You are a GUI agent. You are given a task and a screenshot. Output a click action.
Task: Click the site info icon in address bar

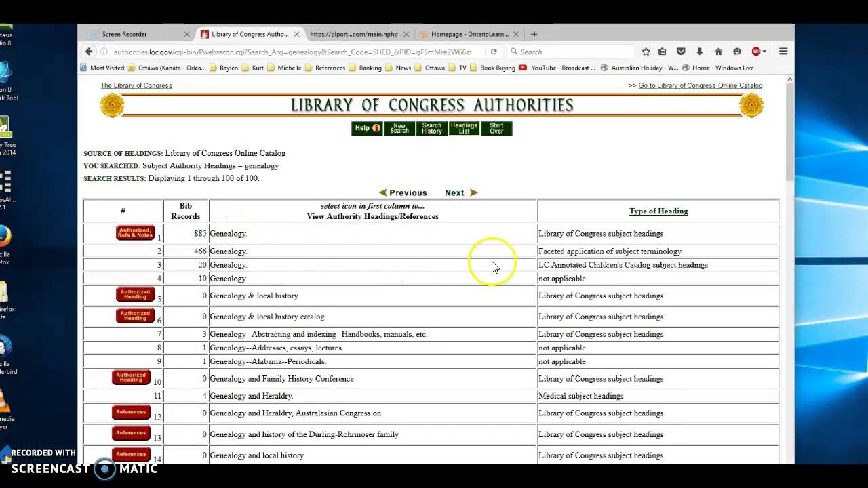click(104, 52)
